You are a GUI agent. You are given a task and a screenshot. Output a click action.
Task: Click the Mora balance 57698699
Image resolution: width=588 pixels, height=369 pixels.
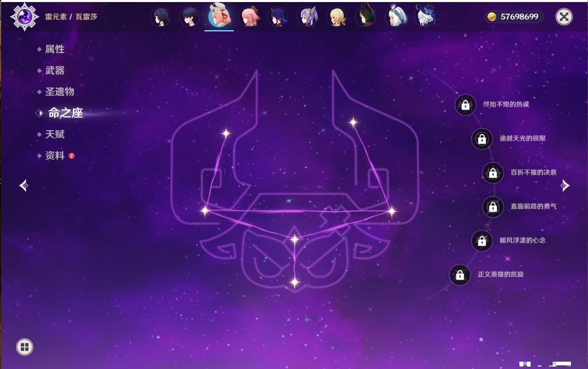pos(519,17)
